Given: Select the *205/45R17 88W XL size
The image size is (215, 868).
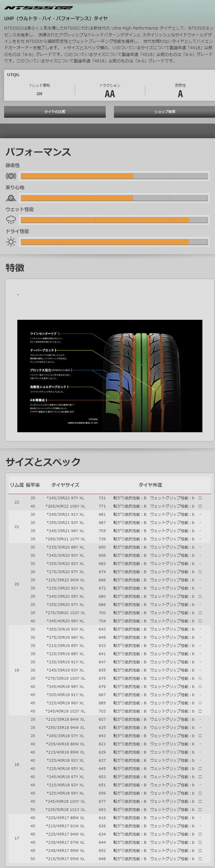Looking at the screenshot, I should click(65, 818).
